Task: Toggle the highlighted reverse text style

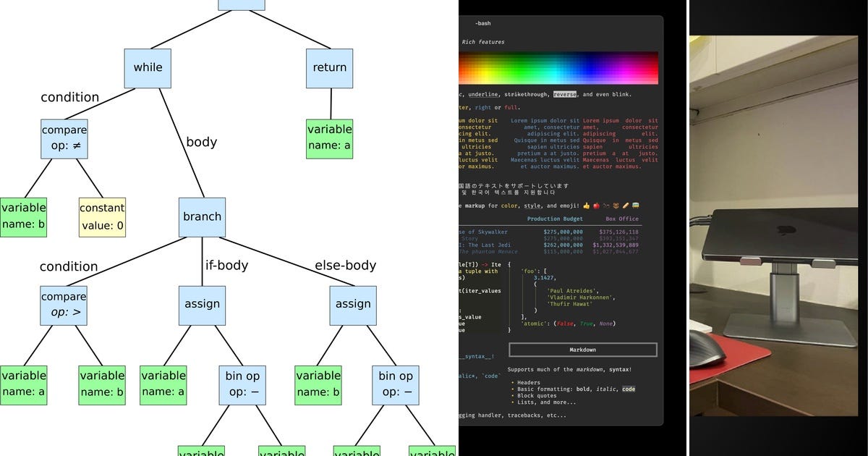Action: (x=565, y=94)
